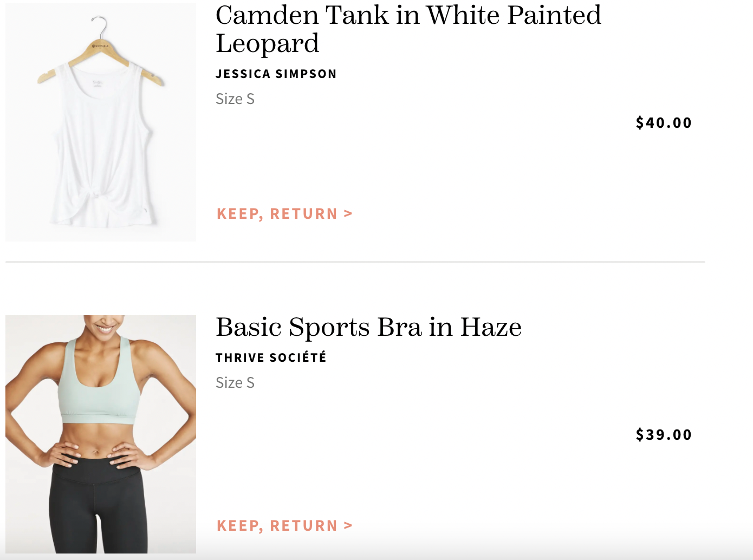
Task: Open the Basic Sports Bra in Haze title
Action: coord(368,327)
